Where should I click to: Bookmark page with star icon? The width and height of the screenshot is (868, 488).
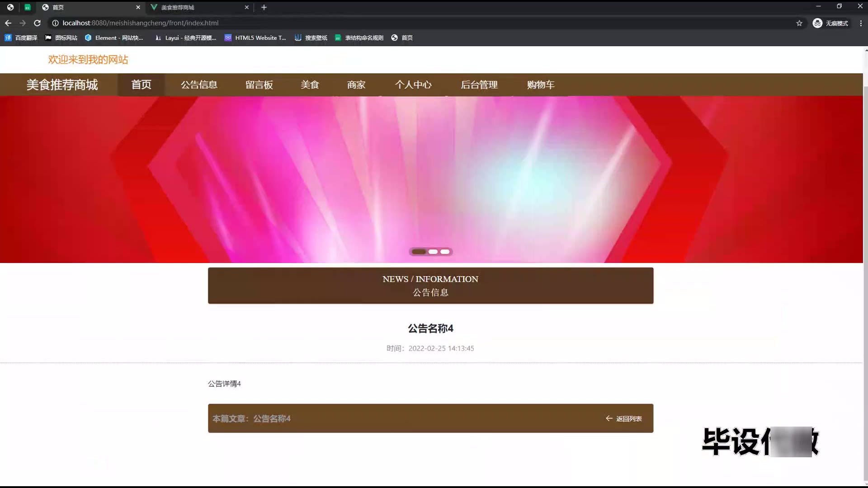[799, 23]
